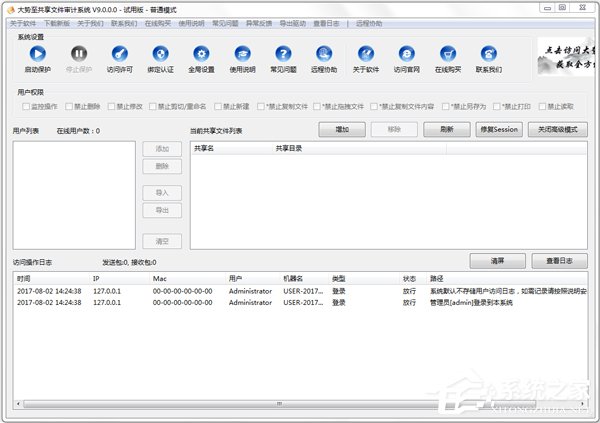The image size is (600, 423).
Task: Check the 禁止新建 option
Action: [x=218, y=106]
